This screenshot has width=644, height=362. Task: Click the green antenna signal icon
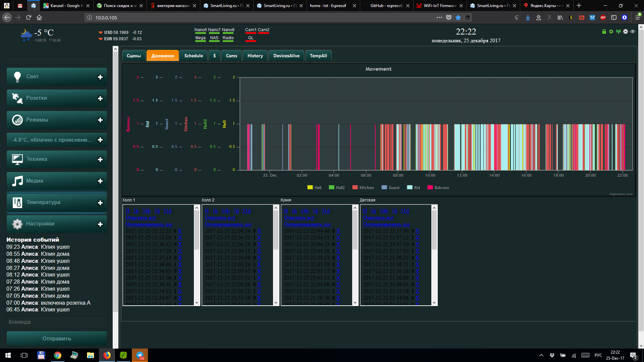[x=618, y=32]
